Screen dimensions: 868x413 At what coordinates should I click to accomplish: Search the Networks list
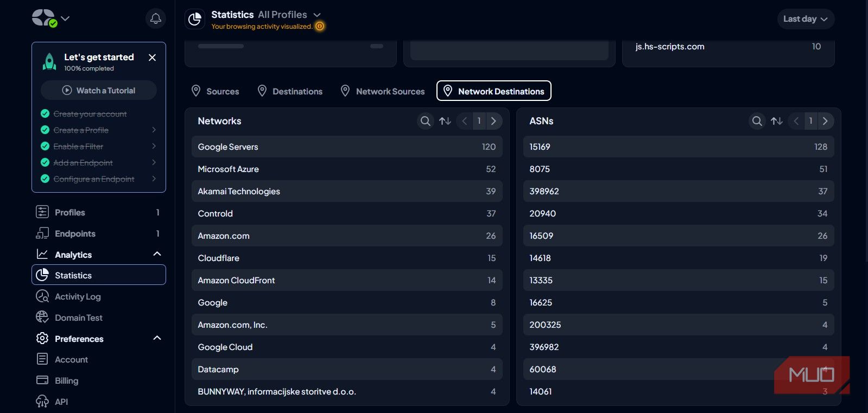coord(426,121)
